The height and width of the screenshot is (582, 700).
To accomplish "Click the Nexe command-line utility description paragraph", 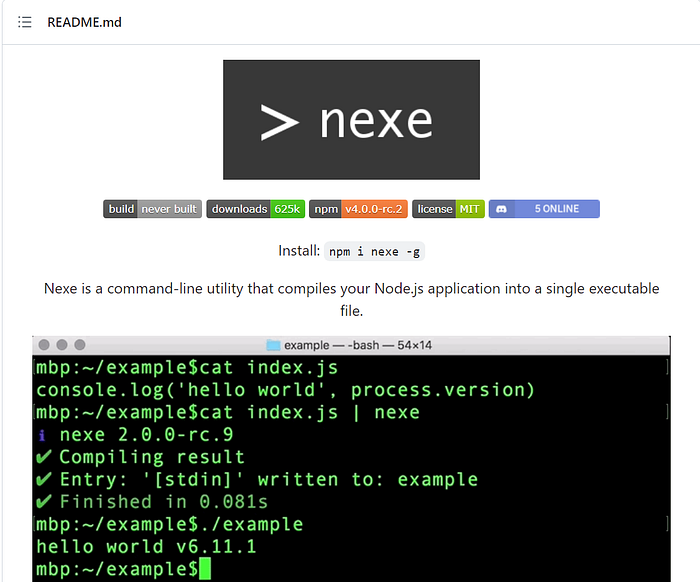I will [x=351, y=299].
